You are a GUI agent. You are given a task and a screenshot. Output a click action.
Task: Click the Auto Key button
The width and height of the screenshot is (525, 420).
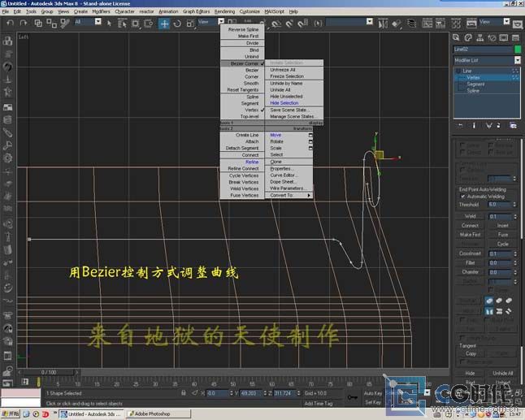[373, 393]
